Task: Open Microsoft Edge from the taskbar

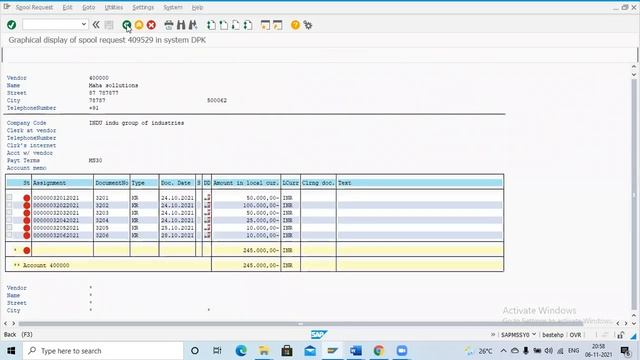Action: coord(241,351)
